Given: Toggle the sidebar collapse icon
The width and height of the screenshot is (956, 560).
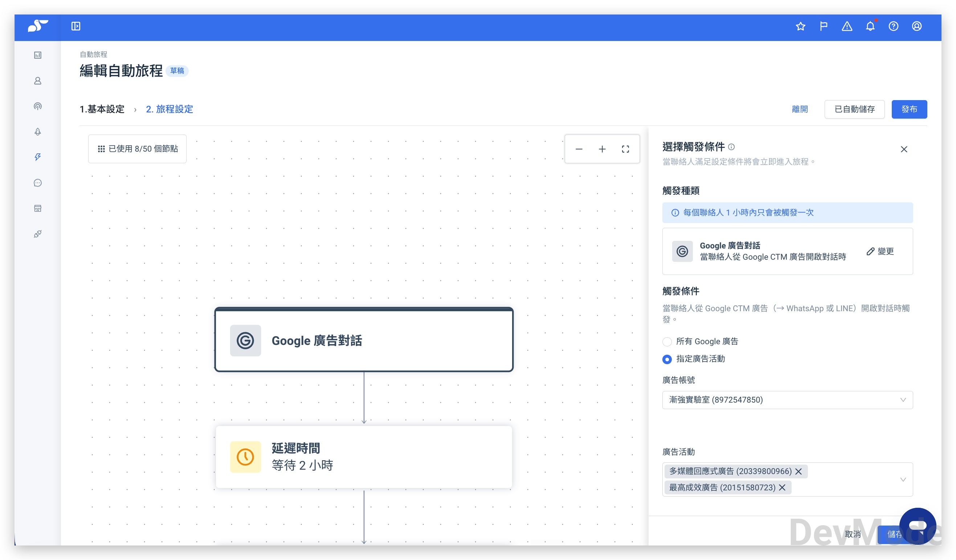Looking at the screenshot, I should pos(76,26).
